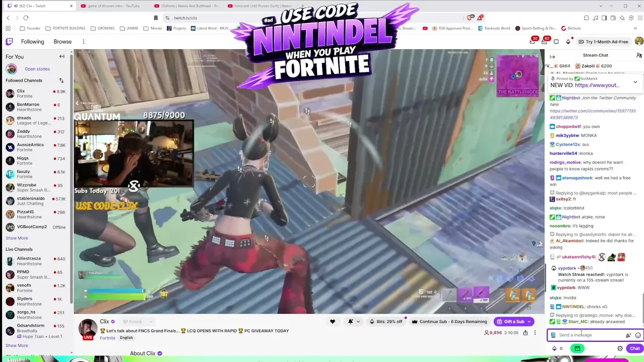644x362 pixels.
Task: Open the Browse tab
Action: click(x=62, y=42)
